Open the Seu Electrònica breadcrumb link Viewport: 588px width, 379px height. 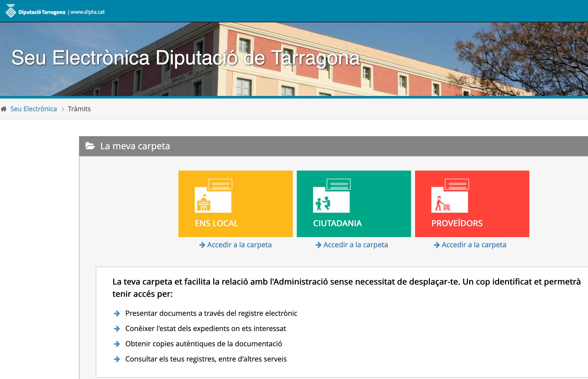[x=34, y=109]
